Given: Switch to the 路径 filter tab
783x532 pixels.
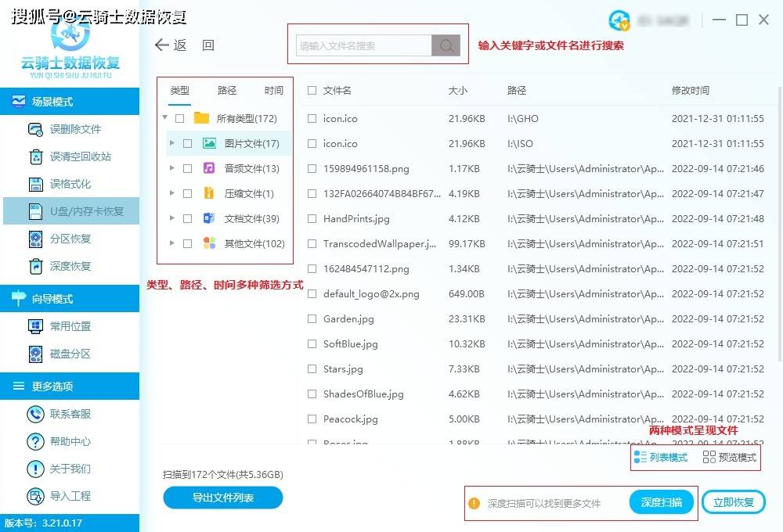Looking at the screenshot, I should [227, 90].
